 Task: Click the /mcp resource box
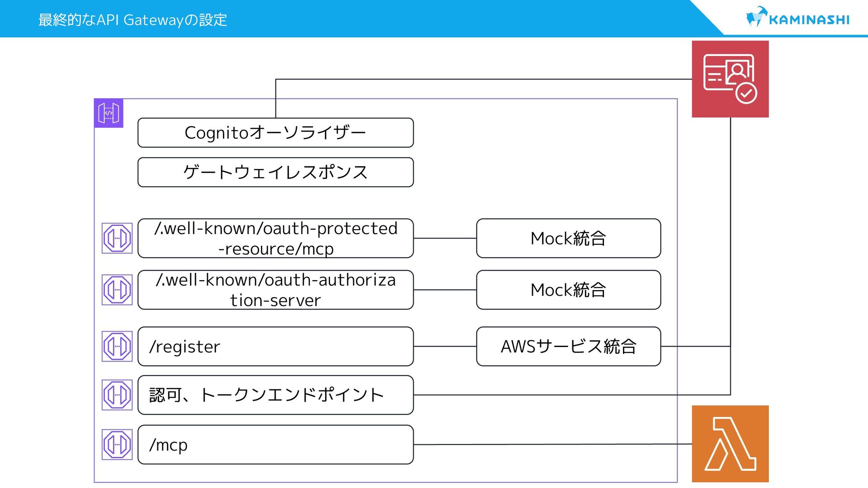click(x=275, y=445)
